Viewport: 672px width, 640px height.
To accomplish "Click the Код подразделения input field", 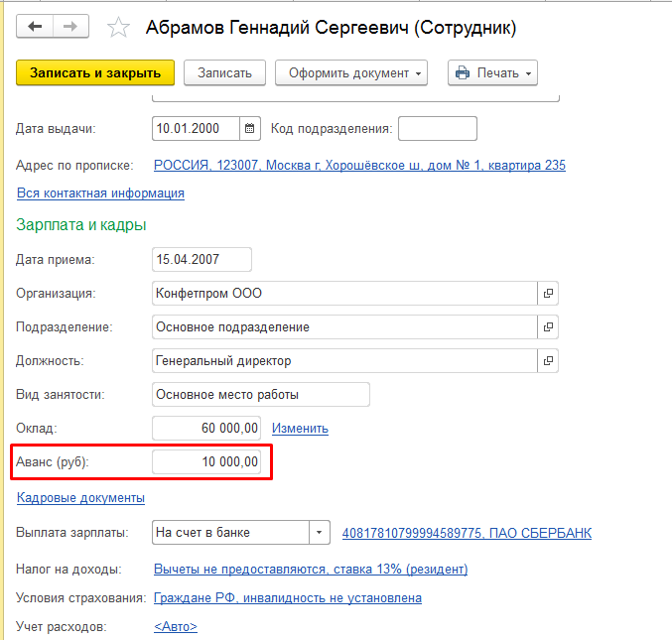I will click(x=437, y=129).
